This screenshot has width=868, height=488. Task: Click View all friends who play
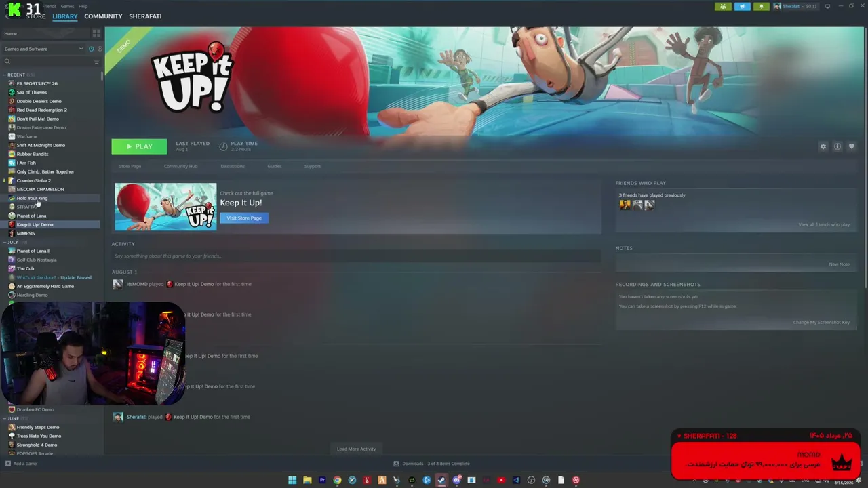(x=824, y=224)
